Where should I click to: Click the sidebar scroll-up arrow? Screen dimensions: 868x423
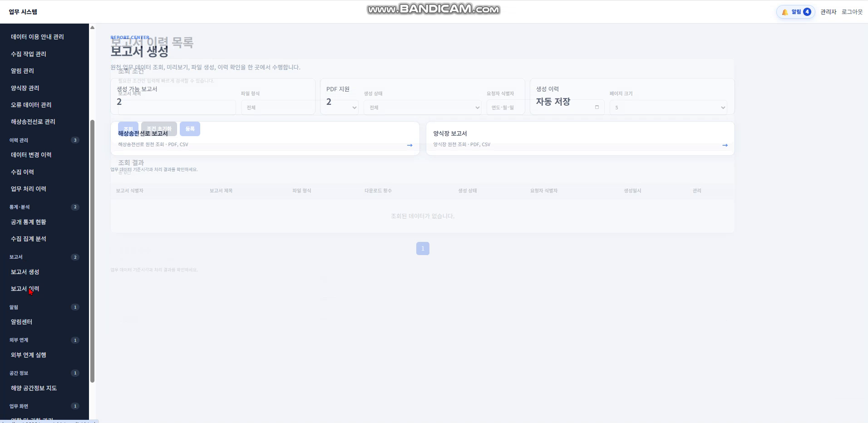coord(92,28)
